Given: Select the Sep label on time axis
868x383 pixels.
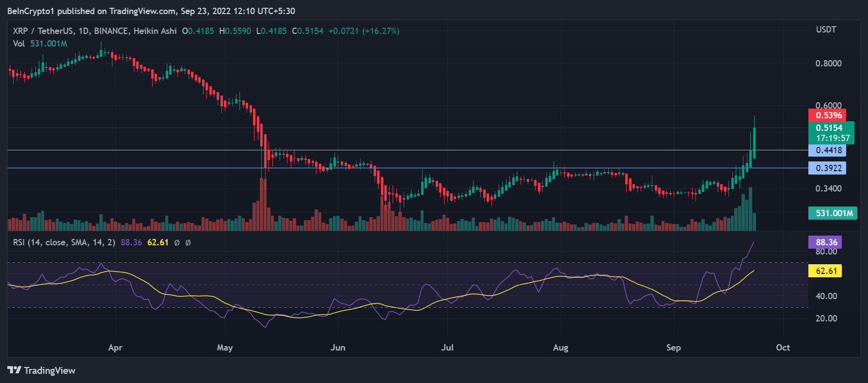Looking at the screenshot, I should [673, 348].
